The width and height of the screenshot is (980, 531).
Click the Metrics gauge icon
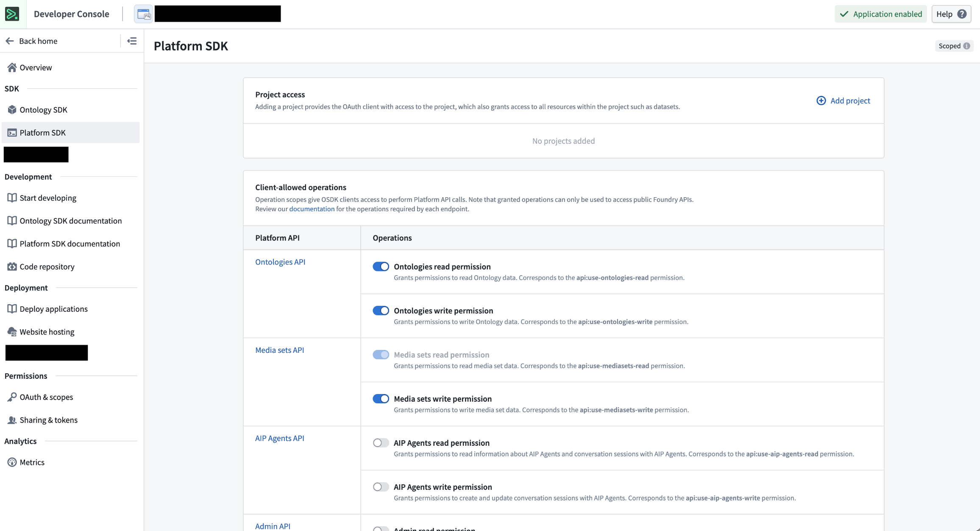point(12,462)
